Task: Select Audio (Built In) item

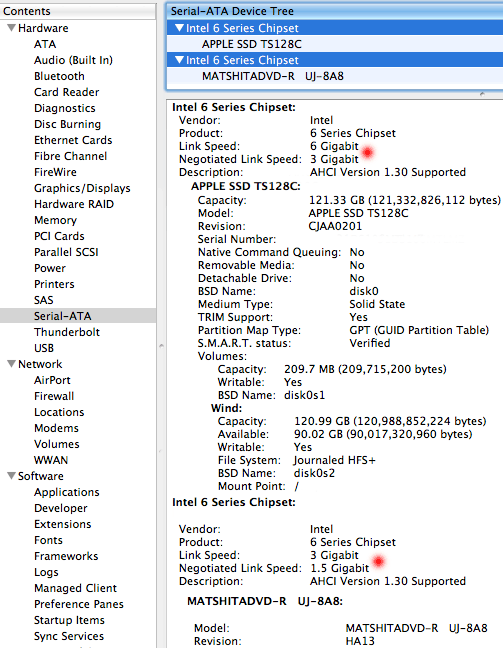Action: pos(73,60)
